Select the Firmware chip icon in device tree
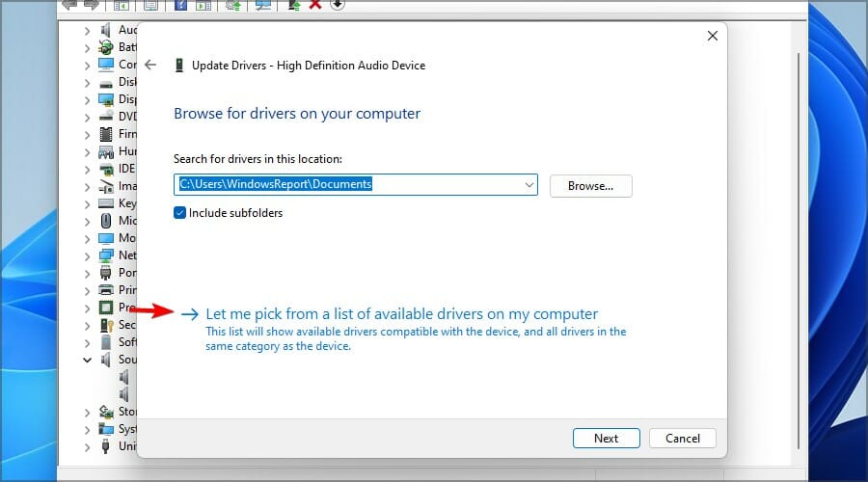The height and width of the screenshot is (482, 868). 106,134
